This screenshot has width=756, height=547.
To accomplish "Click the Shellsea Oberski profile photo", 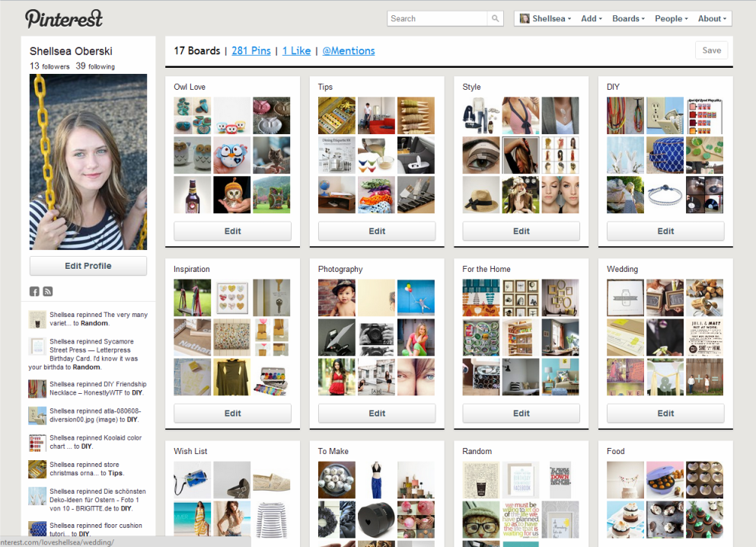I will pos(88,162).
